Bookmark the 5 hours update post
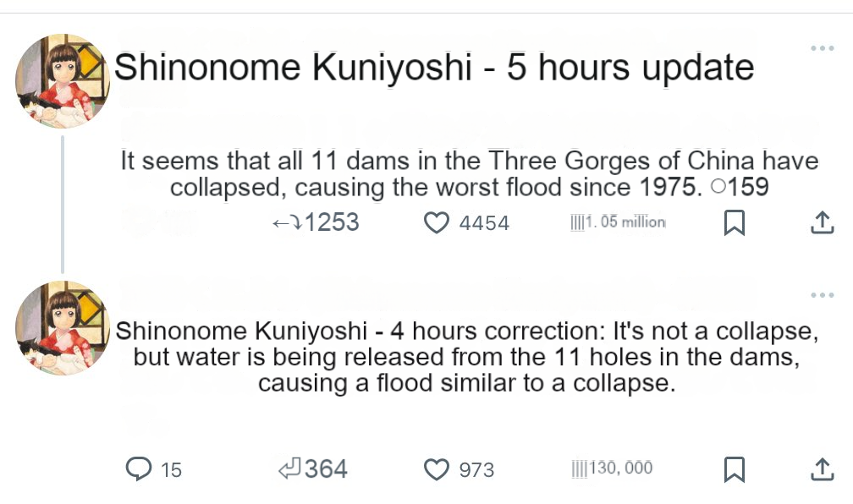Image resolution: width=853 pixels, height=504 pixels. click(735, 223)
